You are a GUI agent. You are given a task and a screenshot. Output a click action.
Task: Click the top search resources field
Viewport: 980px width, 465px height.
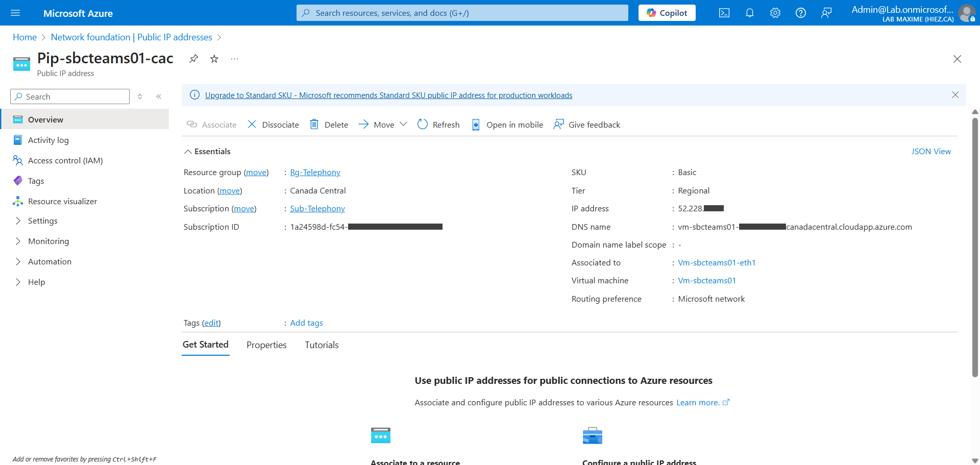coord(462,13)
